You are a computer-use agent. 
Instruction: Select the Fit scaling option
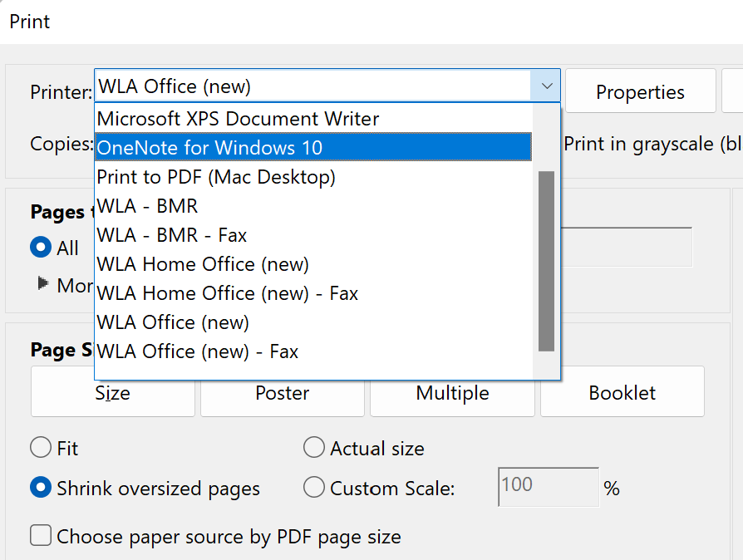click(x=41, y=448)
